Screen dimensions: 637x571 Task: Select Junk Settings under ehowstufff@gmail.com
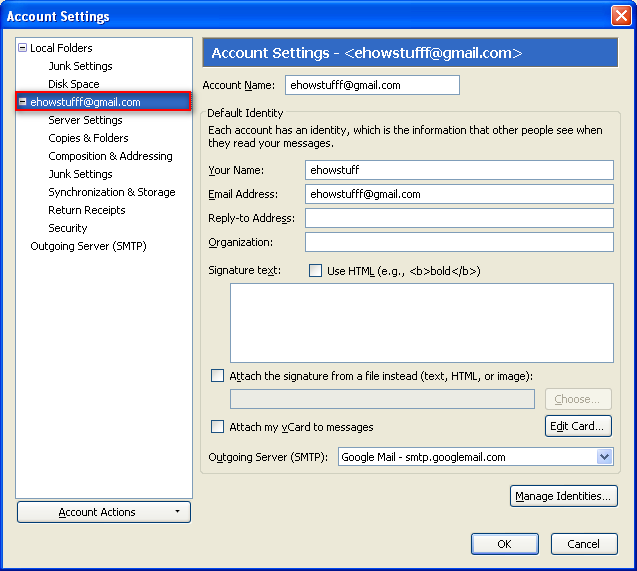tap(80, 174)
